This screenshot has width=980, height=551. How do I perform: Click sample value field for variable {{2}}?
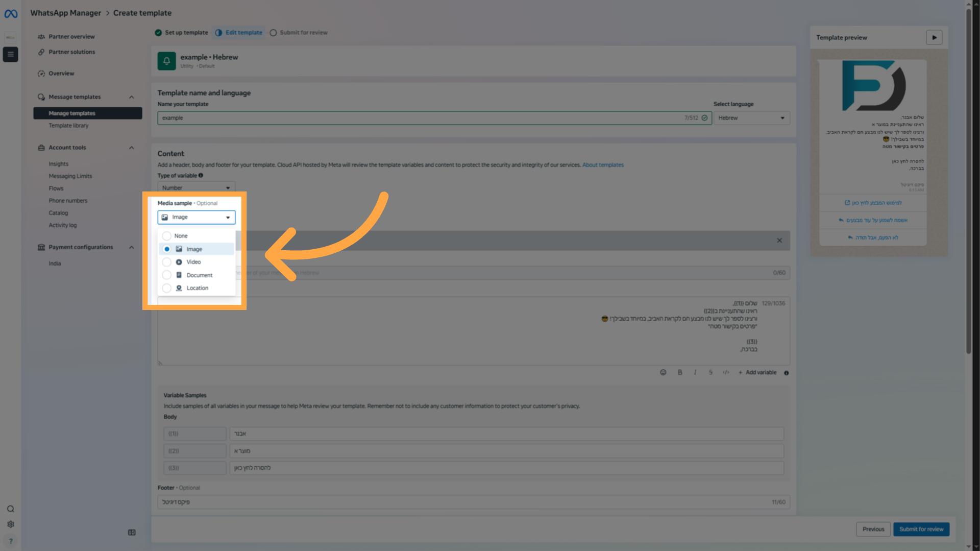506,451
